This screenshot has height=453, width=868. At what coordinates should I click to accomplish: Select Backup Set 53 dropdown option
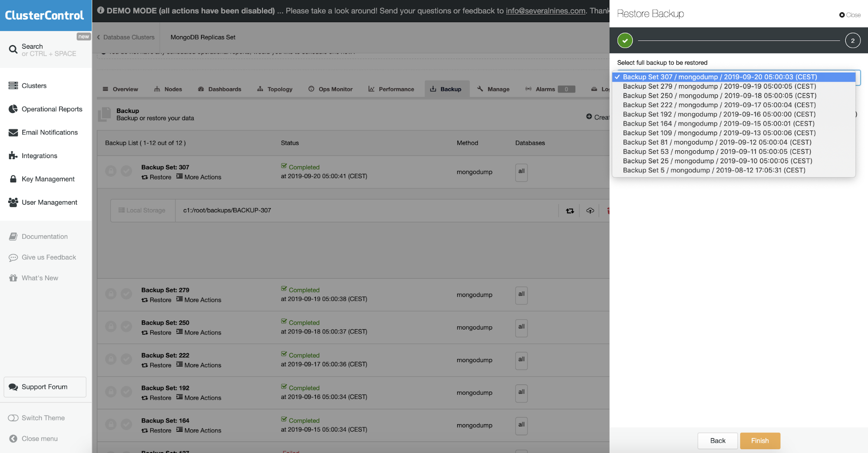[x=734, y=152]
